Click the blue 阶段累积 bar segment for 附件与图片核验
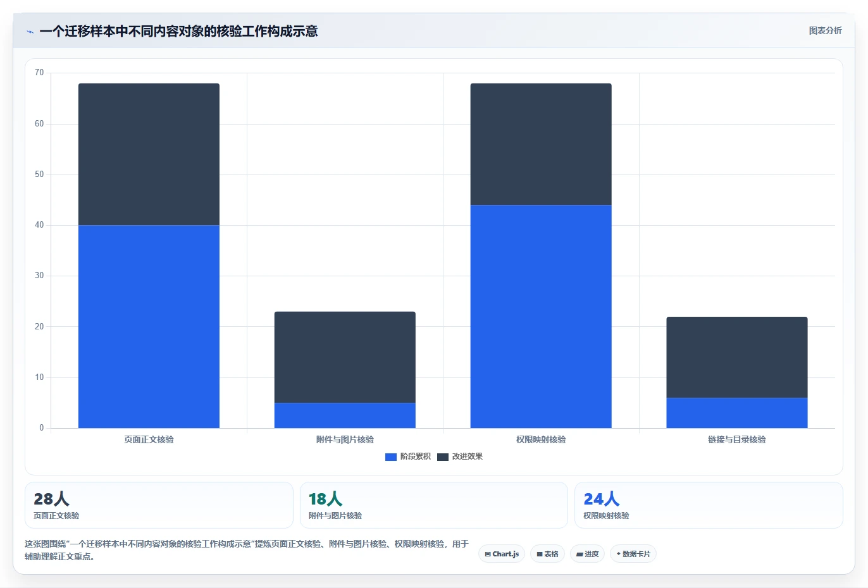 [x=345, y=415]
